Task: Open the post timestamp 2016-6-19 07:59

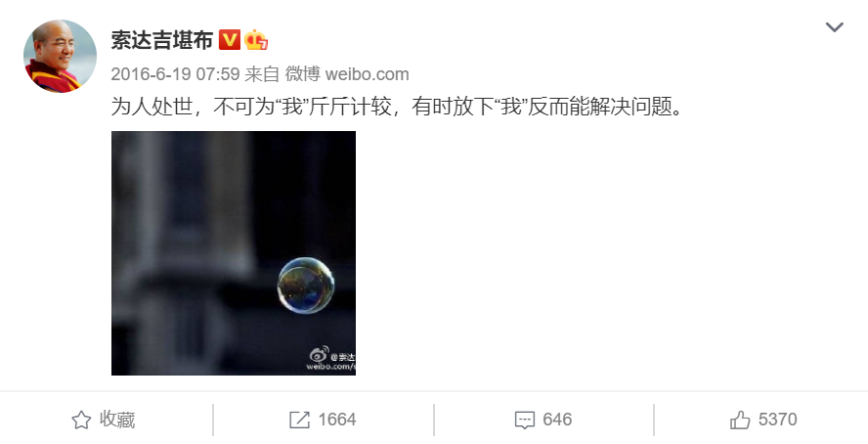Action: [x=175, y=74]
